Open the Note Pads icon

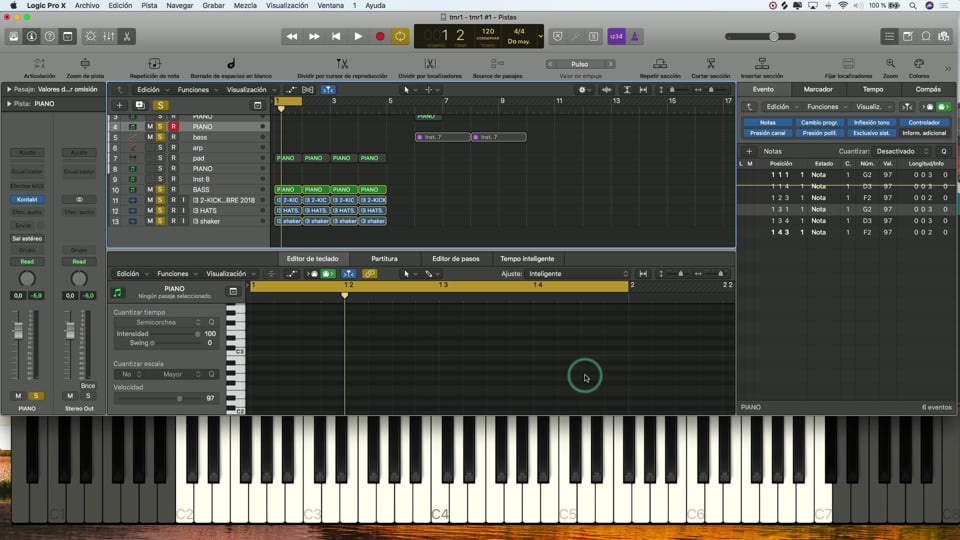(x=908, y=37)
